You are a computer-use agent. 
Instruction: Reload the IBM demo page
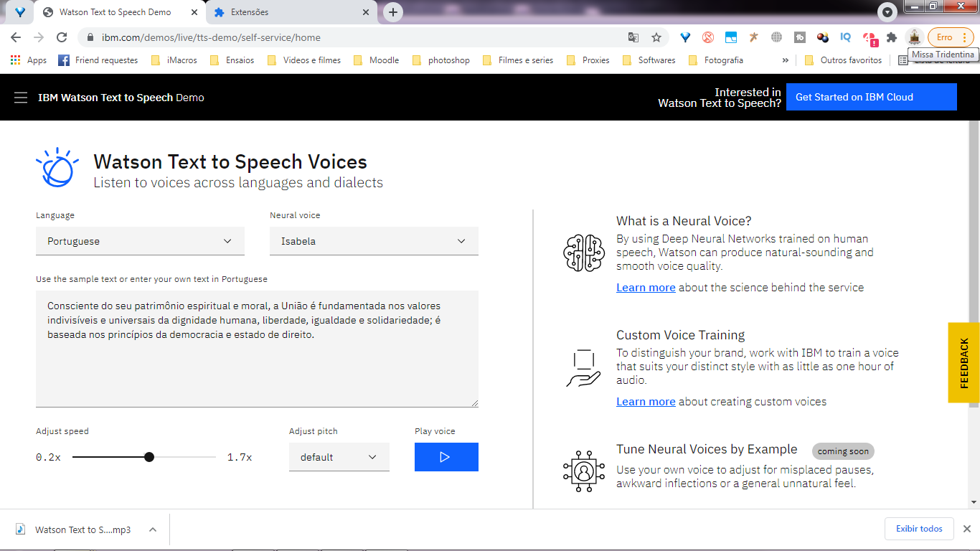tap(62, 37)
